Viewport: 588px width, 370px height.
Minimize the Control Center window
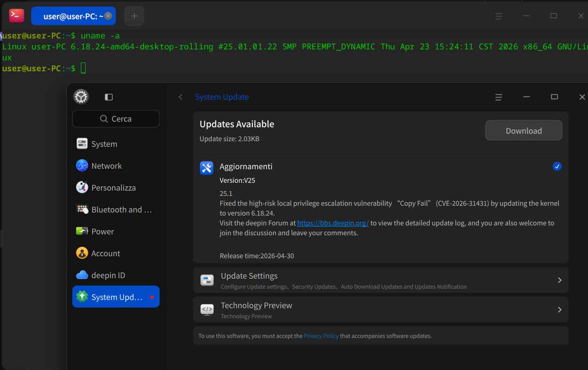click(x=526, y=97)
